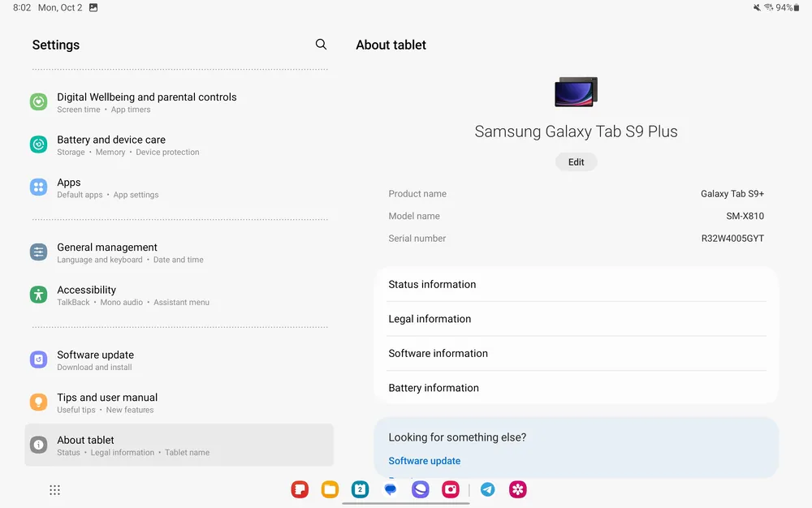Tap the battery icon in status bar

tap(797, 8)
